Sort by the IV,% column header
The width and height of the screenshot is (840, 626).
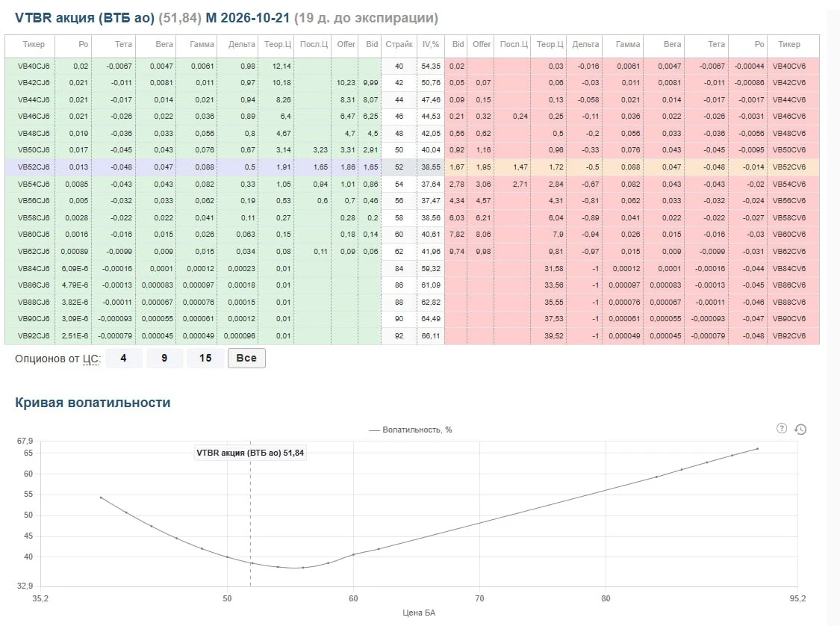pos(431,45)
